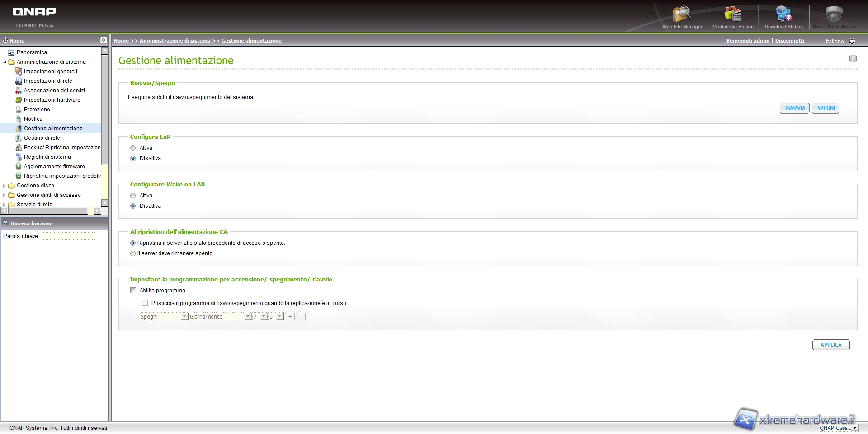Click the help question mark icon
868x434 pixels.
853,58
